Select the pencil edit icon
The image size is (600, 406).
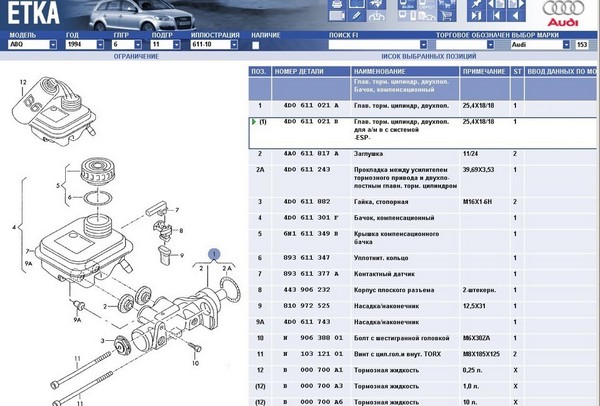pos(357,16)
